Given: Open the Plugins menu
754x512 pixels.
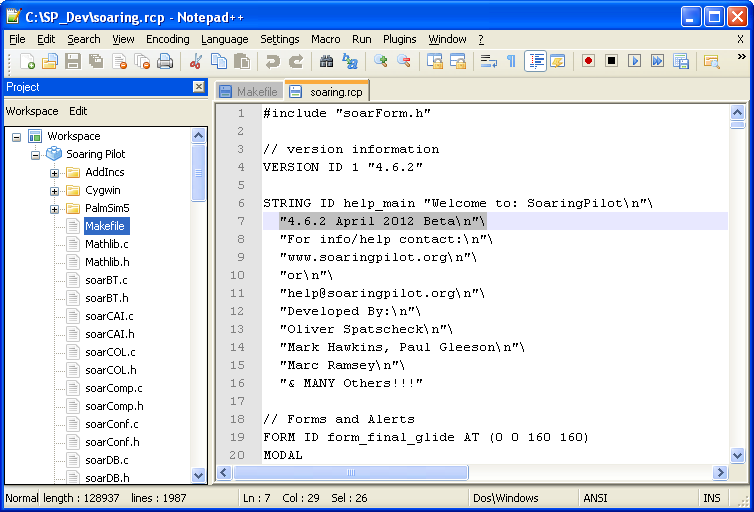Looking at the screenshot, I should click(x=399, y=39).
